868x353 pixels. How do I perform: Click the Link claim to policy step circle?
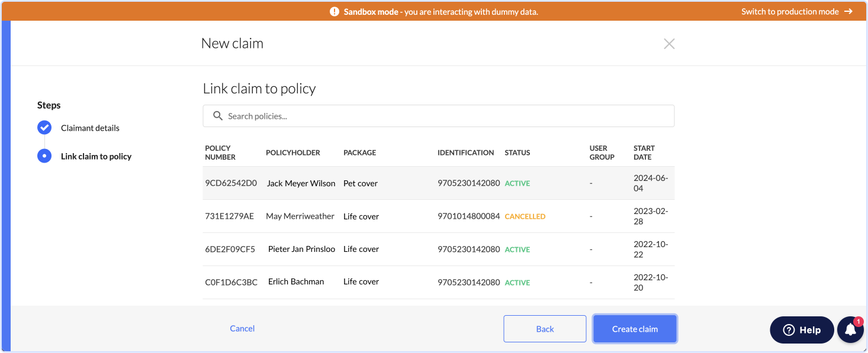pyautogui.click(x=44, y=156)
